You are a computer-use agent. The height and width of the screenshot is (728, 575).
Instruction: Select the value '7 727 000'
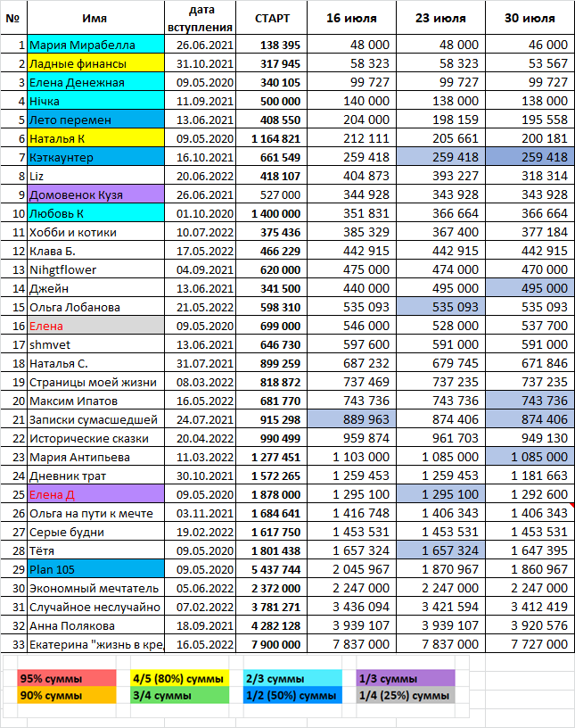530,644
